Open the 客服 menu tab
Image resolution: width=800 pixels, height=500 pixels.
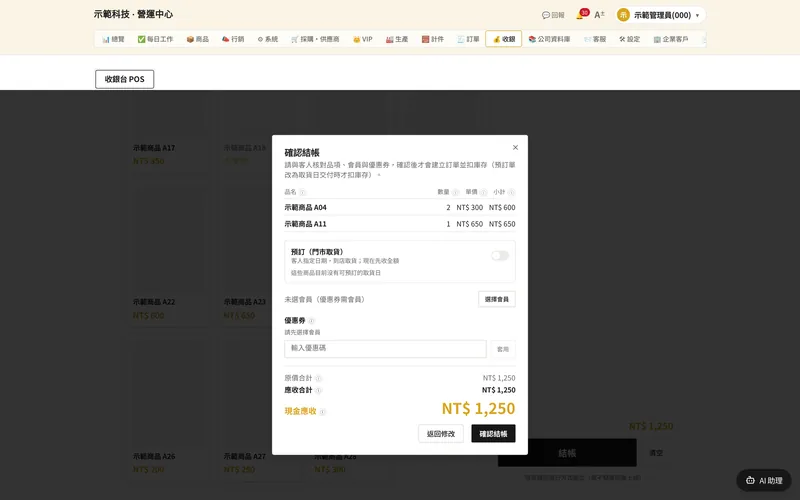click(x=595, y=39)
